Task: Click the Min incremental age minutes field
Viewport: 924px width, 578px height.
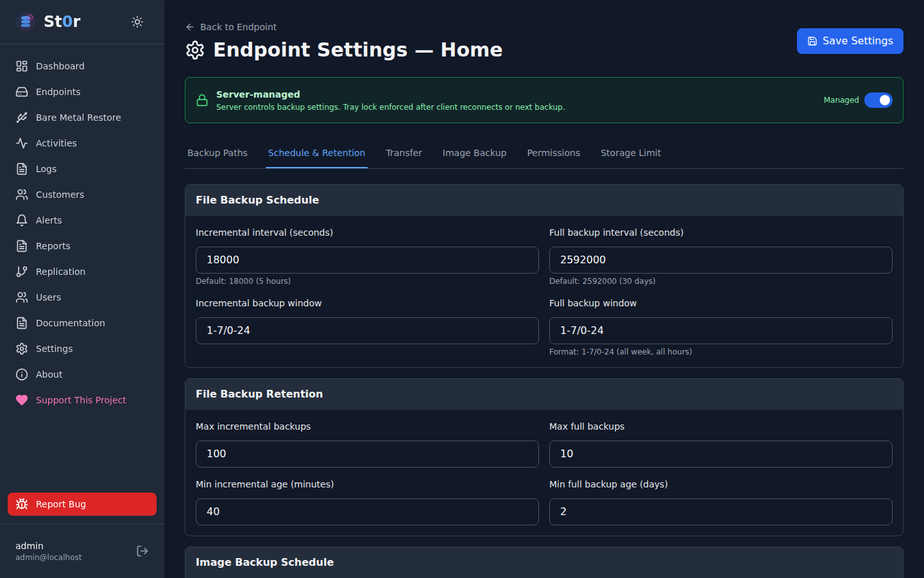Action: 367,512
